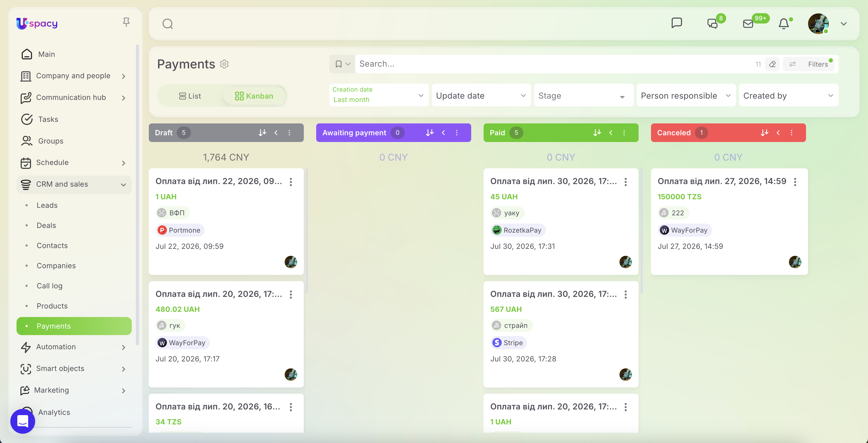Open menu for the 567 UAH card
The height and width of the screenshot is (443, 868).
(626, 295)
